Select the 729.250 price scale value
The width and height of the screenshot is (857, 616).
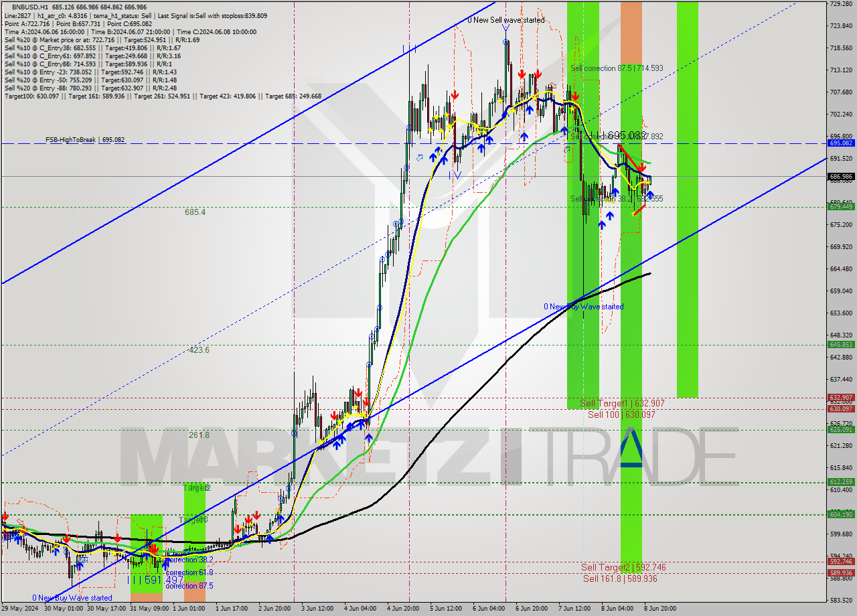pyautogui.click(x=841, y=4)
